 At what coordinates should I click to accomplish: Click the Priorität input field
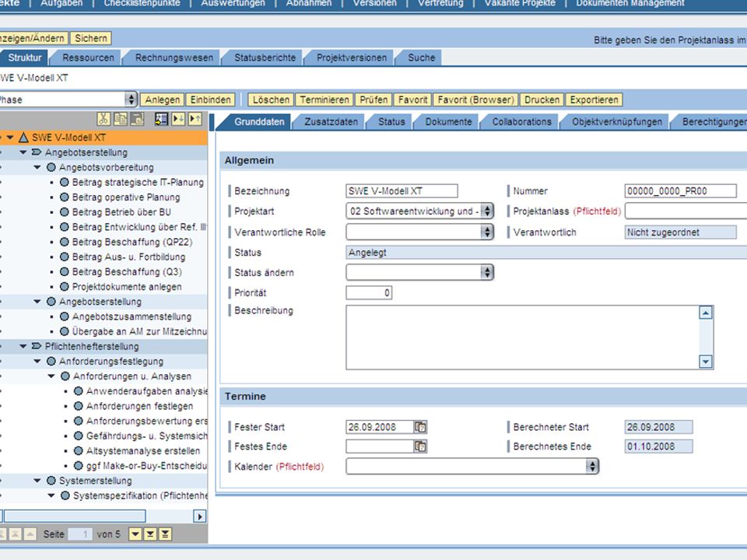pos(369,293)
